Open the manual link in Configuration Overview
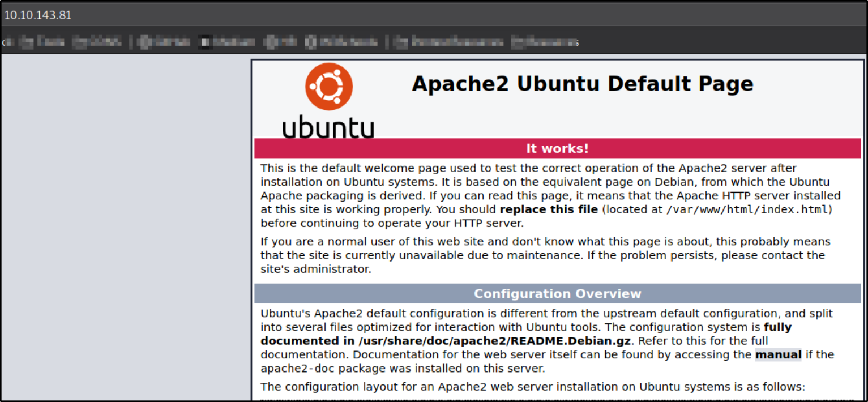Image resolution: width=868 pixels, height=402 pixels. (778, 355)
